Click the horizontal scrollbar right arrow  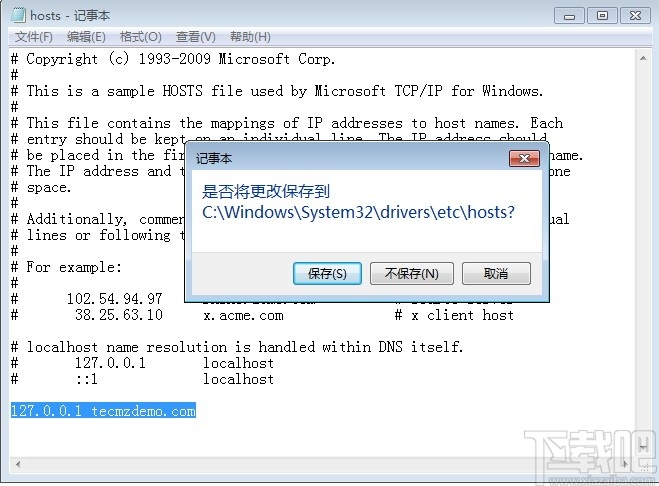pyautogui.click(x=626, y=464)
